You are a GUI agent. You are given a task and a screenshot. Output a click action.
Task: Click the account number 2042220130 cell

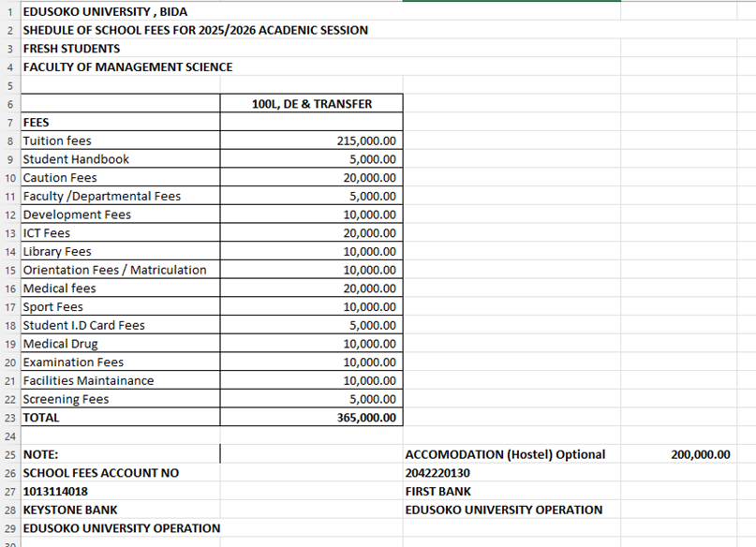[x=437, y=473]
